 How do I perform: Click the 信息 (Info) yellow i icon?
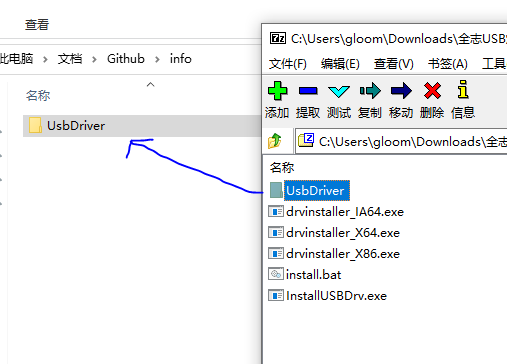point(463,89)
